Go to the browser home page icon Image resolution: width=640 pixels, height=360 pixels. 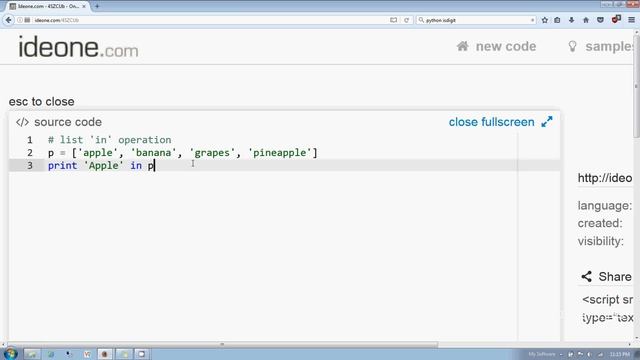pyautogui.click(x=586, y=20)
